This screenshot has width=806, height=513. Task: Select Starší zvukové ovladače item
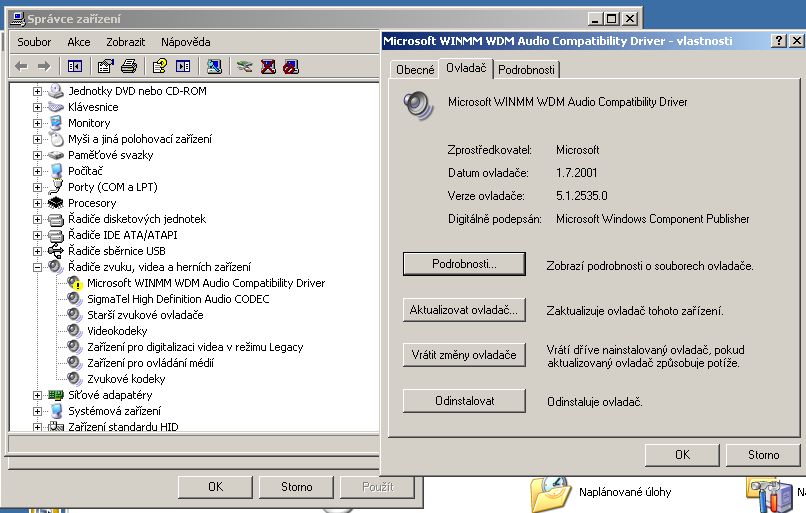click(145, 315)
